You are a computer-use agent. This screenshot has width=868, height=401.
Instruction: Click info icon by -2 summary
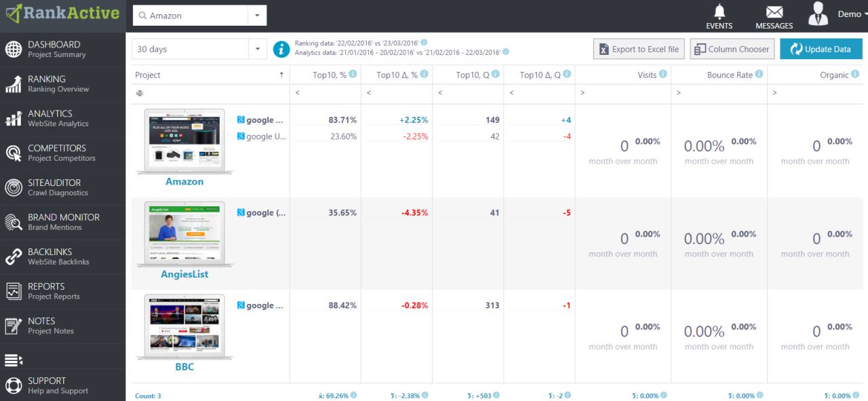[x=568, y=395]
